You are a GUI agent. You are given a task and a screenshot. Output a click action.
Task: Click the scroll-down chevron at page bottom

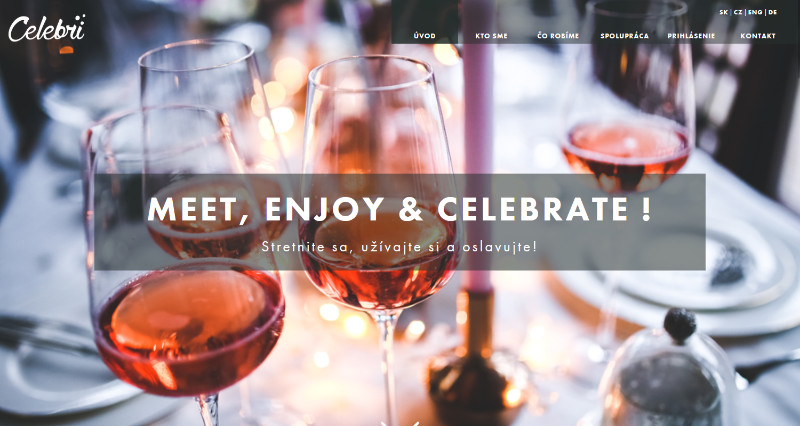(400, 423)
